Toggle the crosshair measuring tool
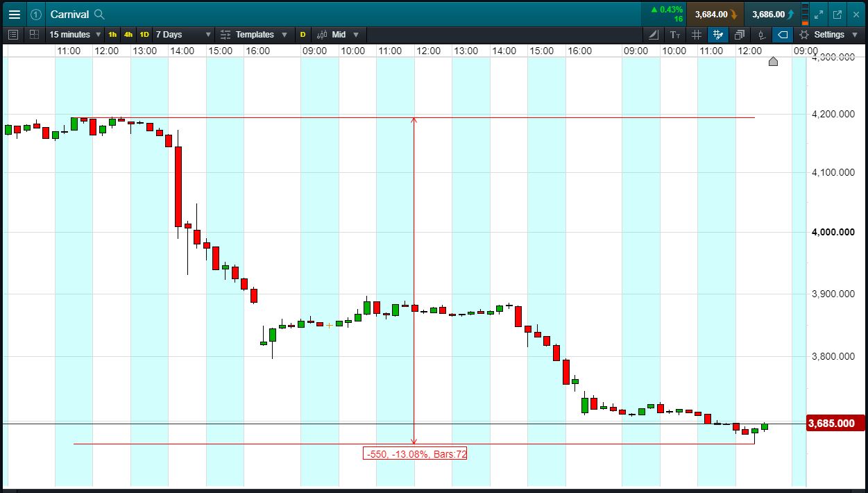The width and height of the screenshot is (868, 493). (718, 34)
